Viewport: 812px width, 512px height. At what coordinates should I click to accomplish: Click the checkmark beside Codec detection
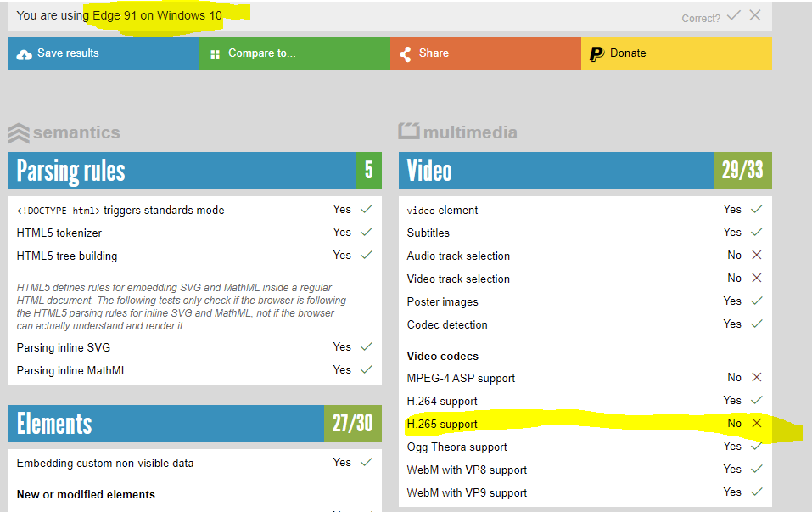click(757, 324)
